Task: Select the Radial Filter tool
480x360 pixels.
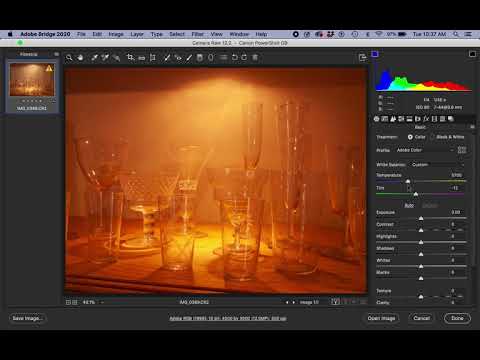Action: (x=211, y=58)
